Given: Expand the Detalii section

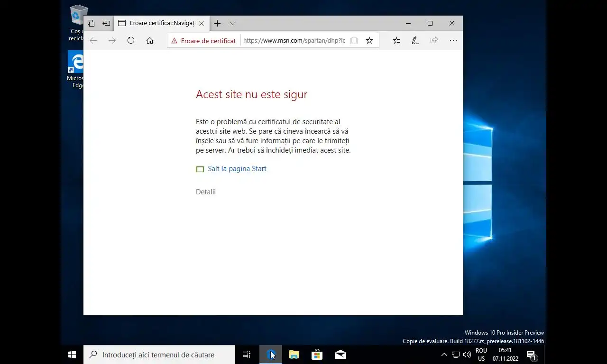Looking at the screenshot, I should (x=206, y=192).
